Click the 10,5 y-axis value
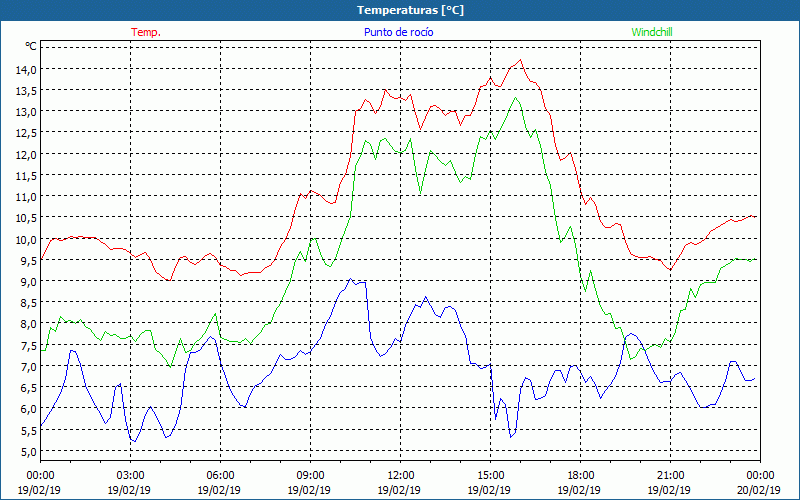Viewport: 800px width, 500px height. 26,218
